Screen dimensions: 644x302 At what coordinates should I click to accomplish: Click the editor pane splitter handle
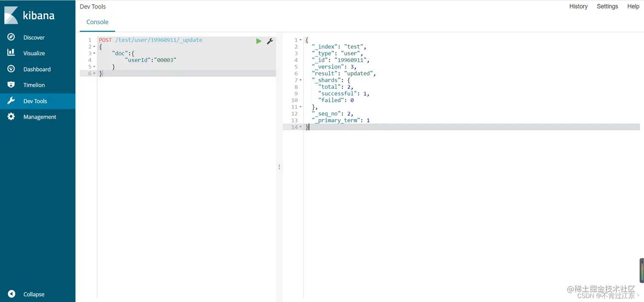(279, 167)
